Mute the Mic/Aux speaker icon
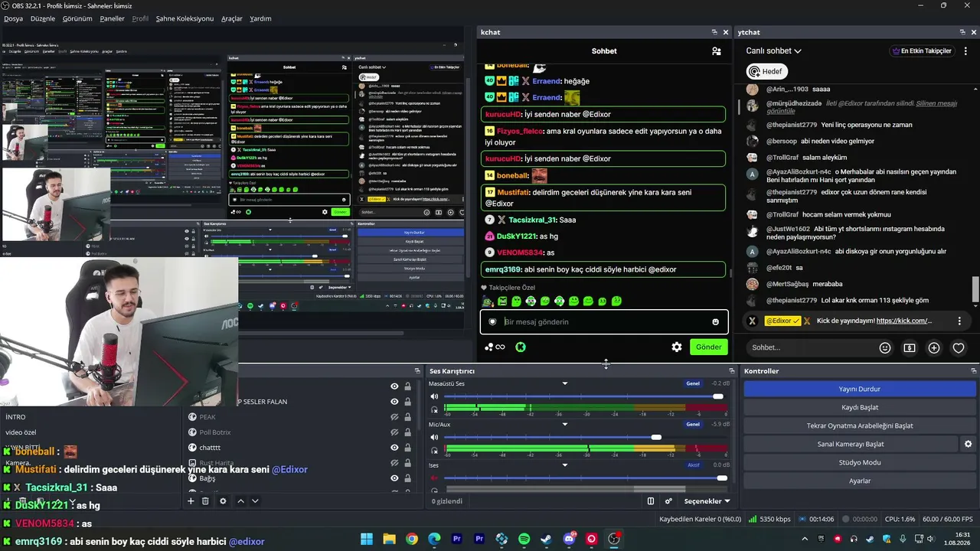 click(434, 437)
